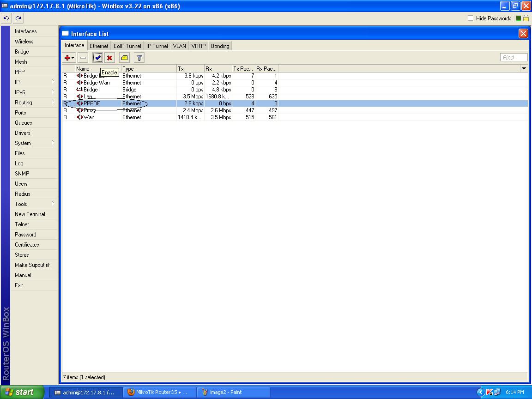Image resolution: width=532 pixels, height=399 pixels.
Task: Open the Wireless menu
Action: click(34, 42)
